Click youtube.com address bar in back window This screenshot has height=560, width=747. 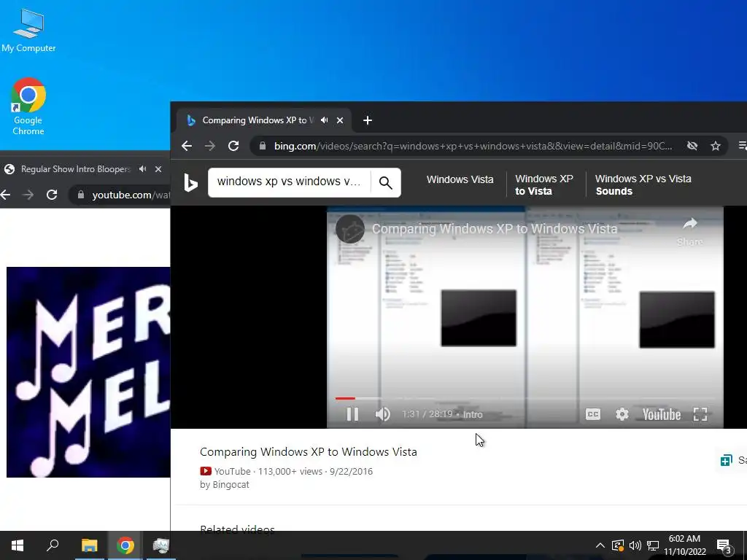pyautogui.click(x=131, y=195)
